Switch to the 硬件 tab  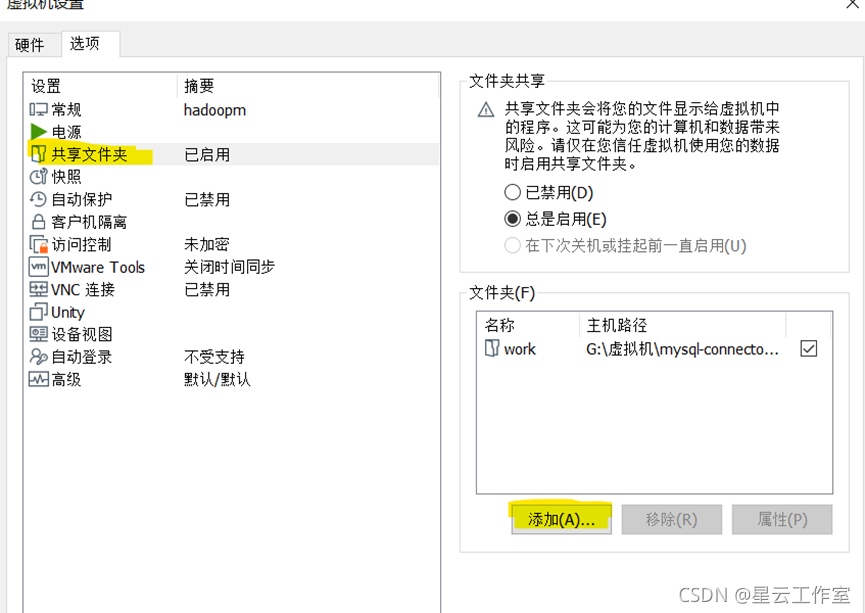(x=34, y=45)
